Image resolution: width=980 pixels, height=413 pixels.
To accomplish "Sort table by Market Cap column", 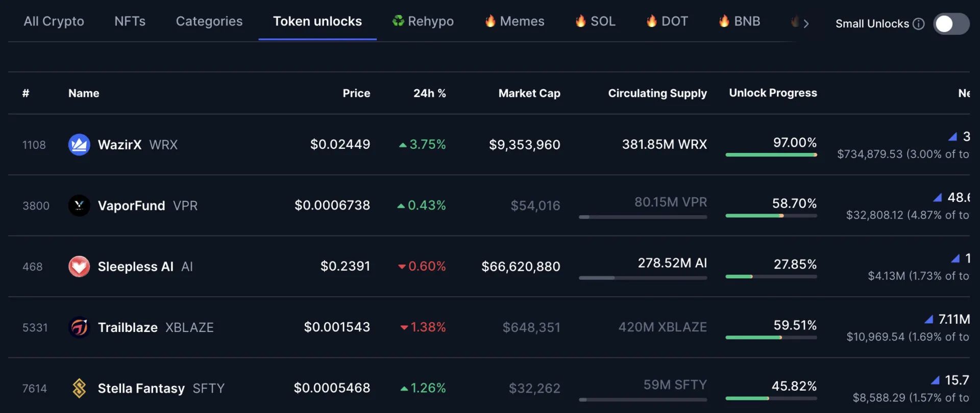I will click(x=529, y=93).
